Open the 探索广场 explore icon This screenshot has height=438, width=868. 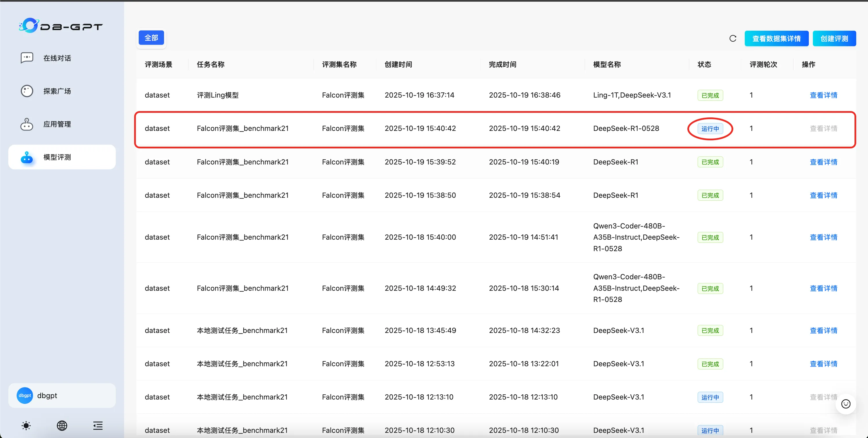pos(27,91)
